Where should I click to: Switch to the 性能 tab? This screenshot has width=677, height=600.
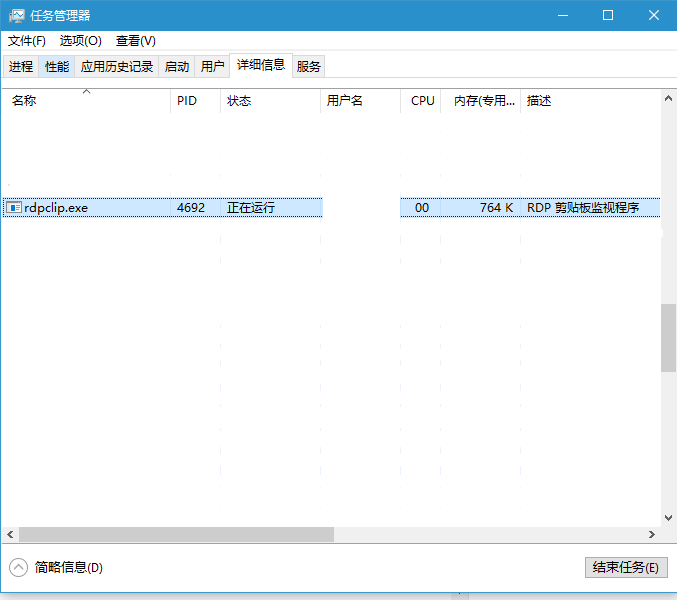(57, 66)
